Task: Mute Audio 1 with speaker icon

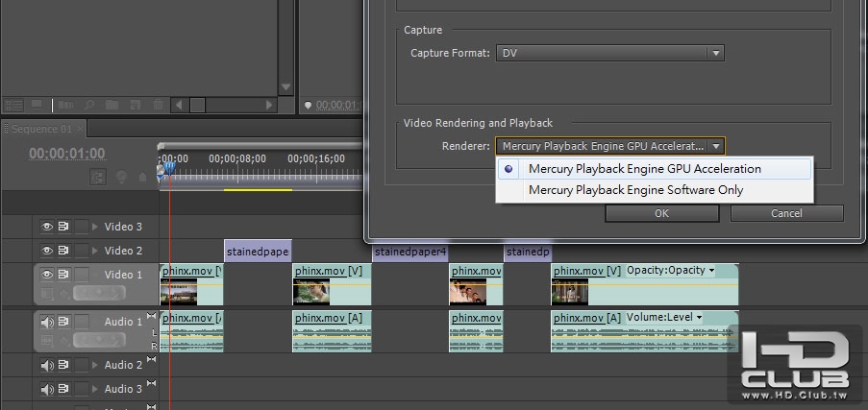Action: click(48, 322)
